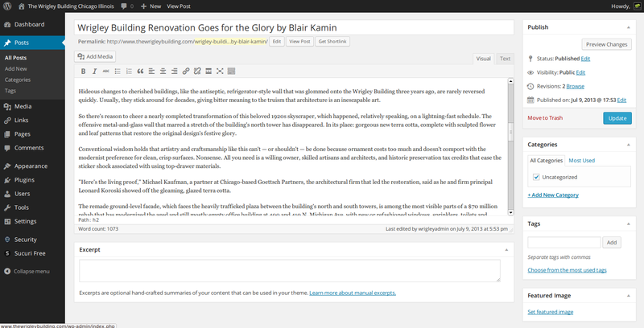Insert or edit link

186,71
